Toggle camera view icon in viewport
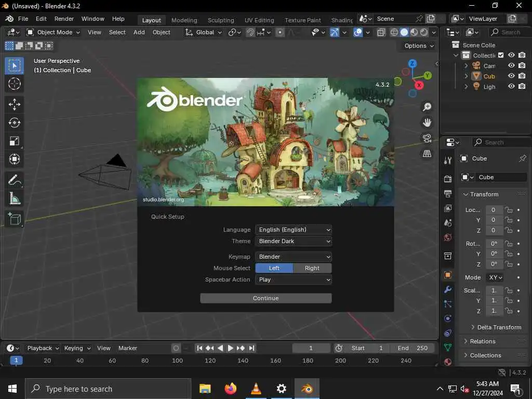The height and width of the screenshot is (399, 532). [427, 138]
